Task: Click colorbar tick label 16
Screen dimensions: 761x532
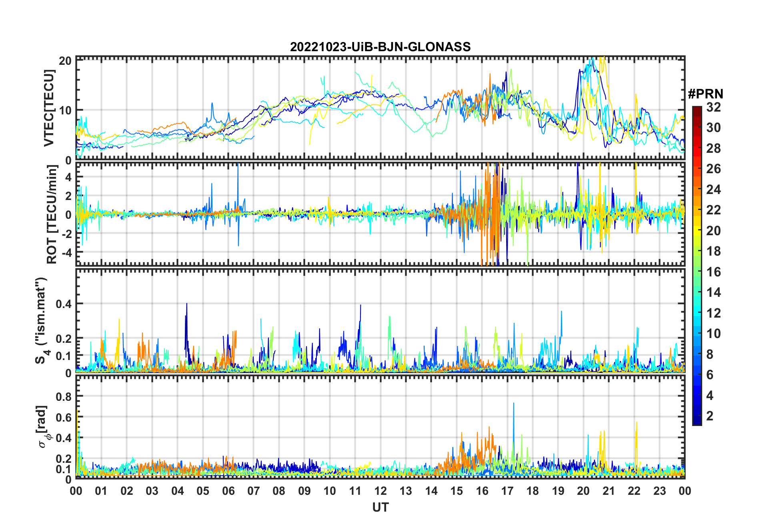Action: 713,272
